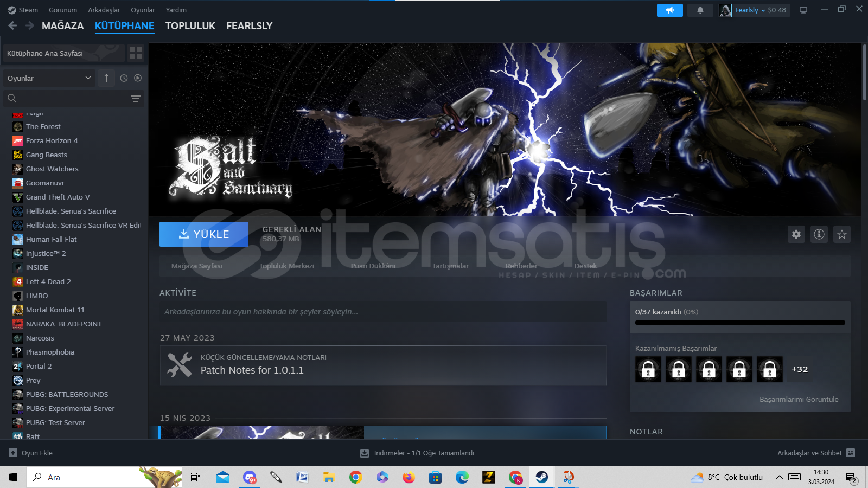The height and width of the screenshot is (488, 868).
Task: Open advanced filter options in library search
Action: pos(136,98)
